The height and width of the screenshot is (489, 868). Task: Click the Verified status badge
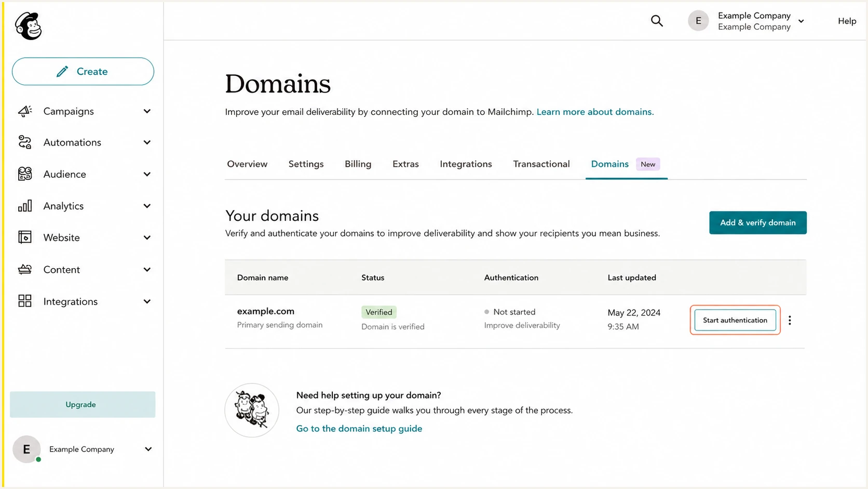(378, 312)
